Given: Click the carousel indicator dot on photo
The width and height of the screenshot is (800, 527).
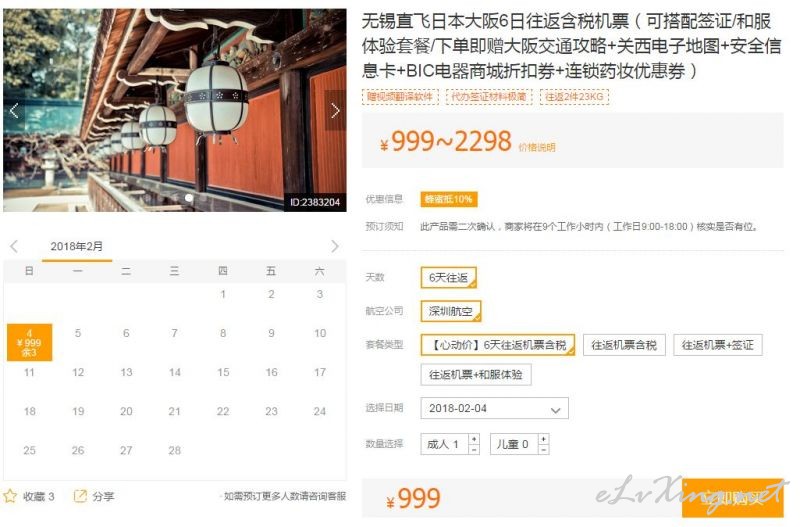Looking at the screenshot, I should click(189, 198).
